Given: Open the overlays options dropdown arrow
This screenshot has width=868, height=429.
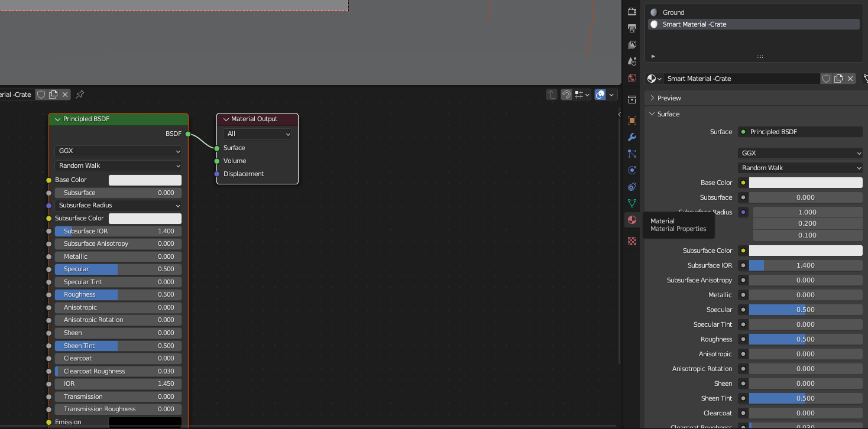Looking at the screenshot, I should 612,95.
